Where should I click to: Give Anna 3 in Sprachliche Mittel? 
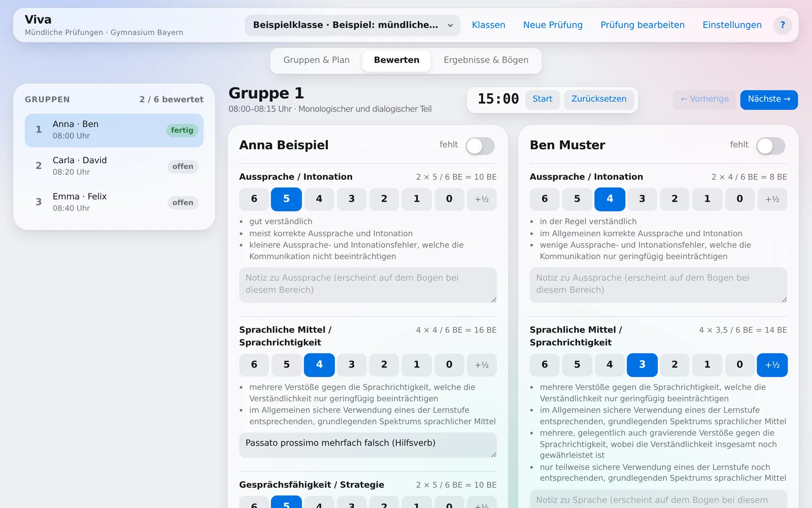point(352,365)
